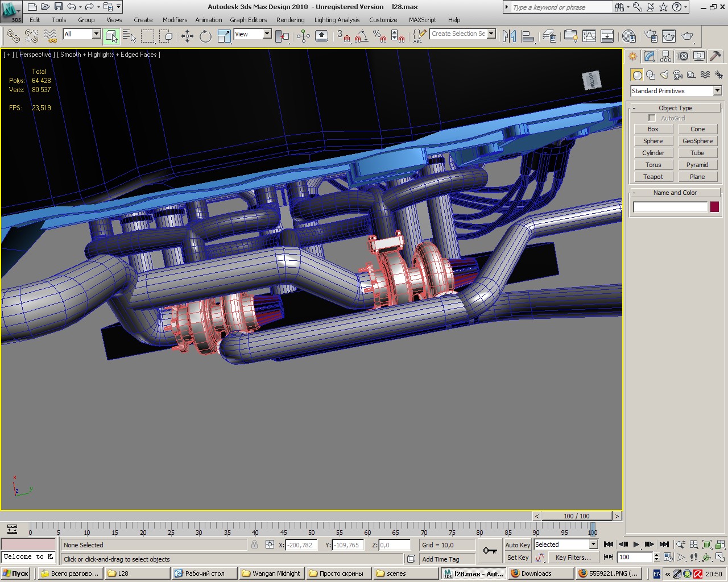
Task: Select the Move tool in toolbar
Action: point(187,36)
